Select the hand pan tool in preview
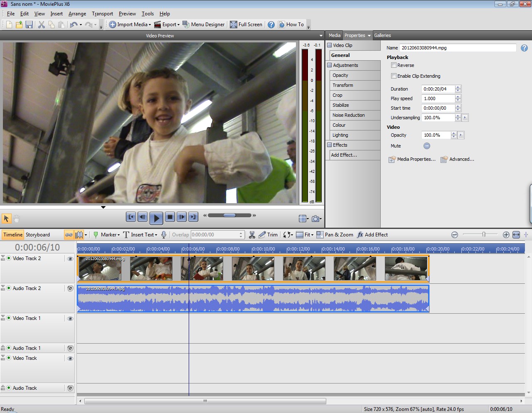The height and width of the screenshot is (413, 532). pos(17,218)
